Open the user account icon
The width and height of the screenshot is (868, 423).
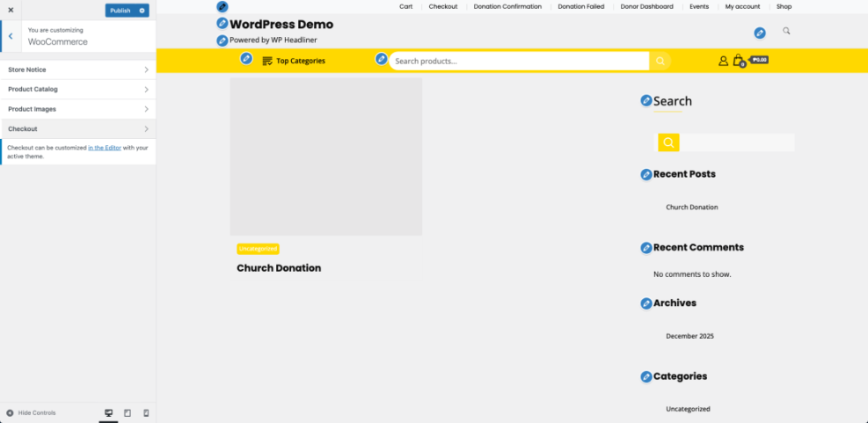(723, 61)
